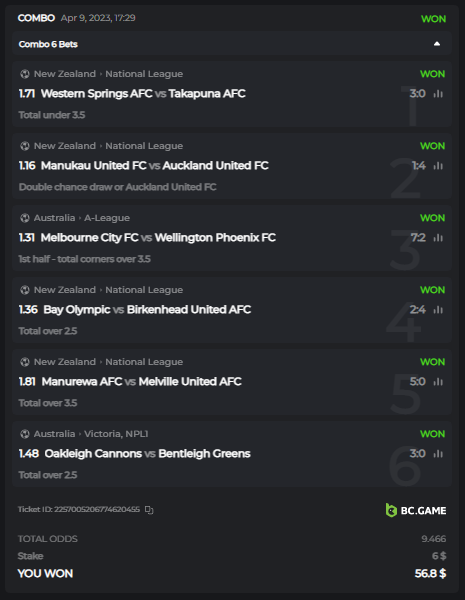Open stats icon for Bay Olympic match
Viewport: 465px width, 600px height.
tap(438, 310)
